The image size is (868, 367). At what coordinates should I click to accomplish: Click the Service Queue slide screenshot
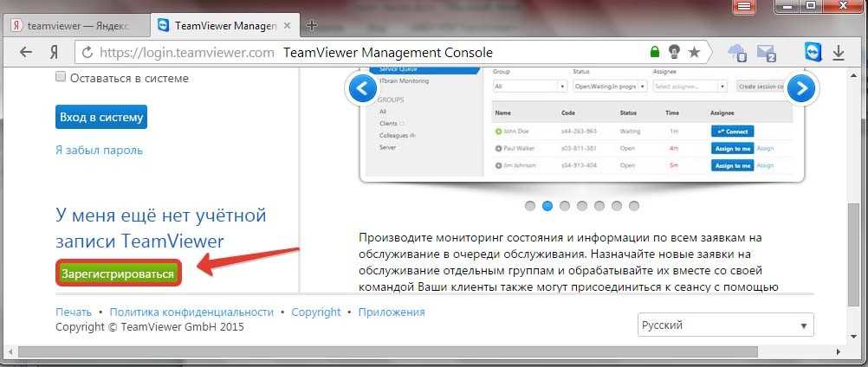point(582,123)
